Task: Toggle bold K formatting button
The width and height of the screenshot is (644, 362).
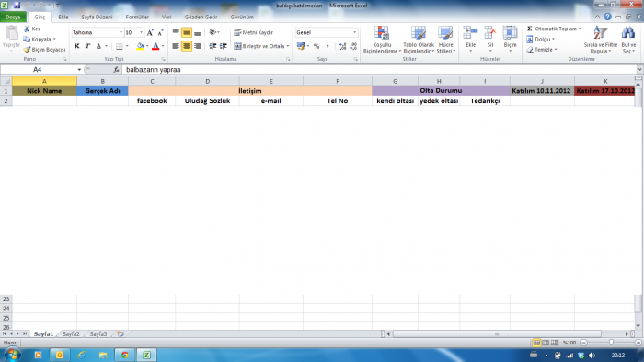Action: (x=76, y=46)
